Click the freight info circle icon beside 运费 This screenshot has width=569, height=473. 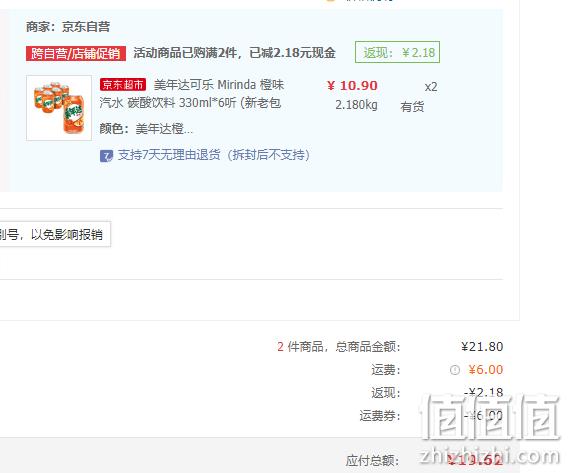click(x=455, y=370)
